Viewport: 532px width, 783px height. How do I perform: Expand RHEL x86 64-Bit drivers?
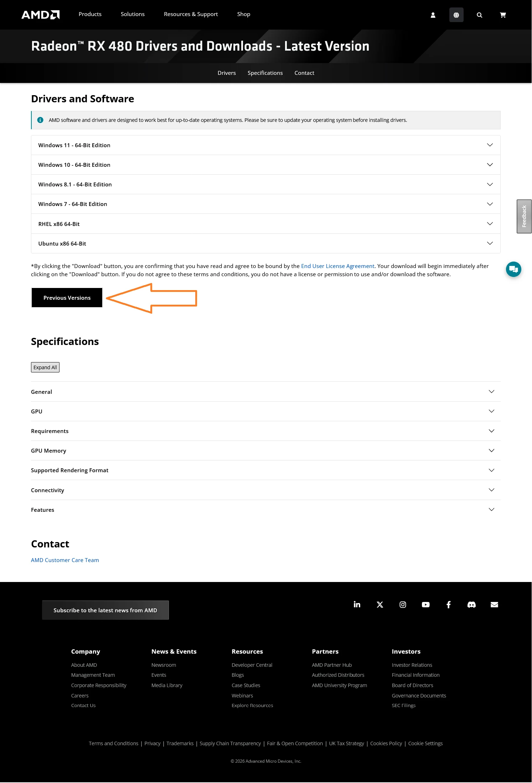[266, 224]
